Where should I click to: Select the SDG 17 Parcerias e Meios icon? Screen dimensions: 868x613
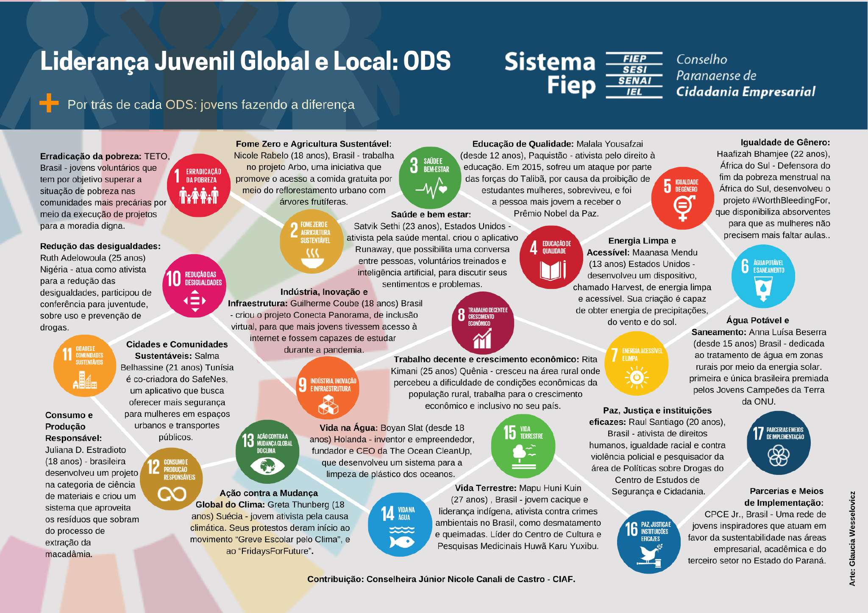point(779,443)
